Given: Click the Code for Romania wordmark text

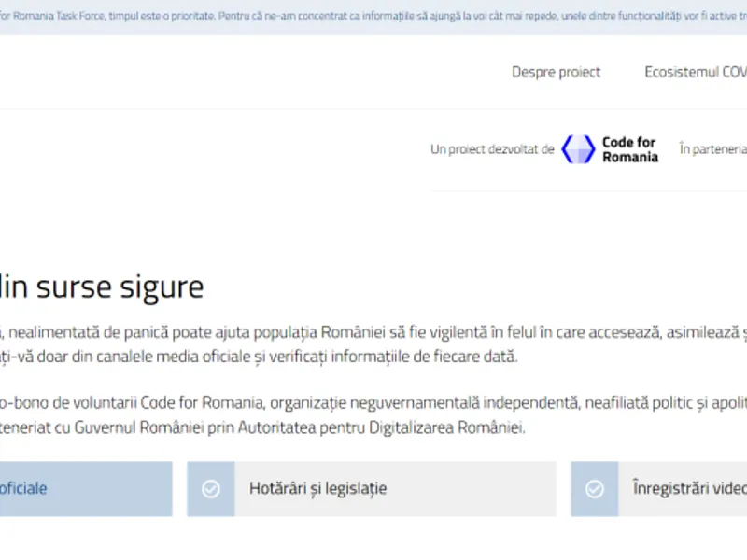Looking at the screenshot, I should tap(629, 149).
